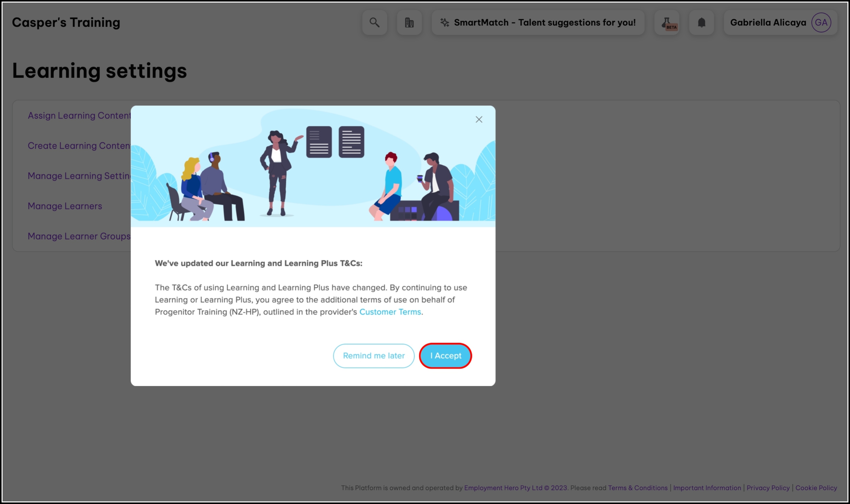Open Manage Learners

point(65,206)
